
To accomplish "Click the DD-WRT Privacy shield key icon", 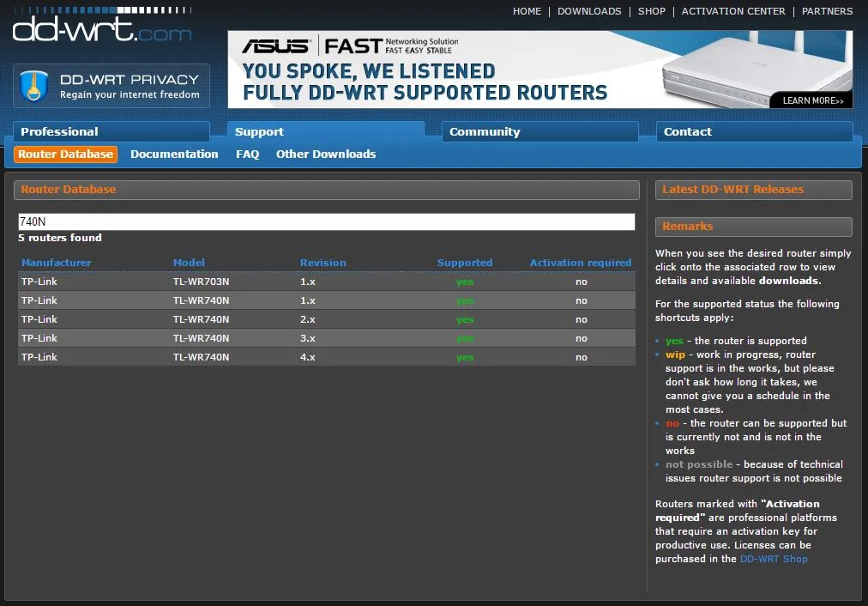I will point(33,87).
